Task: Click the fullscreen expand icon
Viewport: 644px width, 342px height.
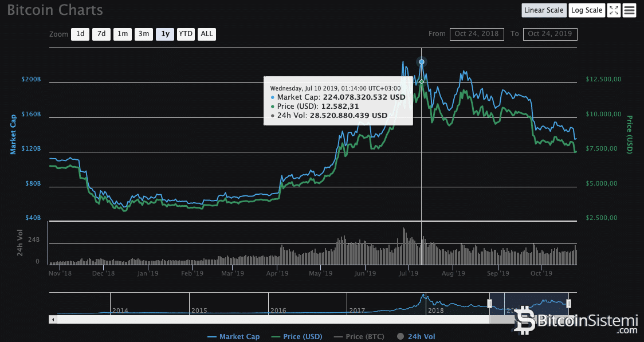Action: (x=614, y=10)
